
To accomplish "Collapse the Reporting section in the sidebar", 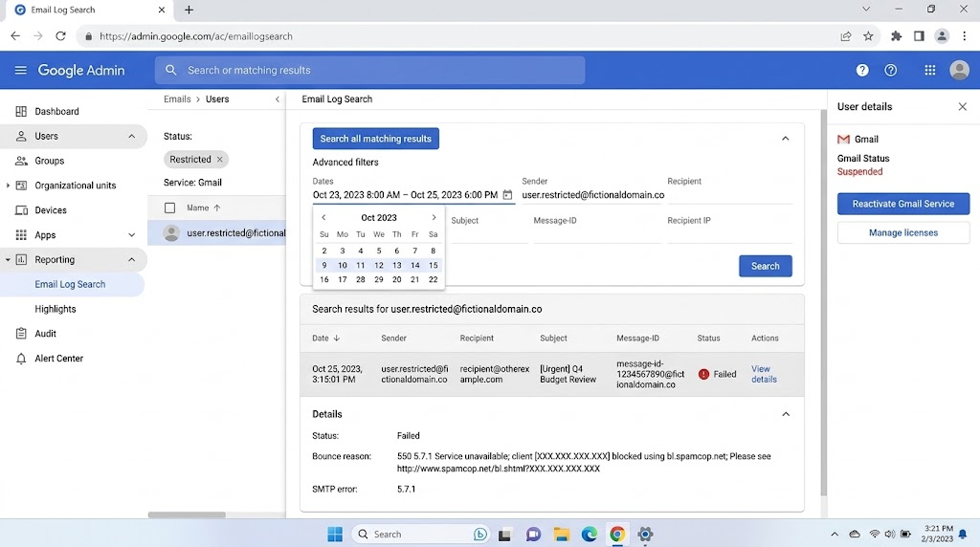I will (131, 260).
